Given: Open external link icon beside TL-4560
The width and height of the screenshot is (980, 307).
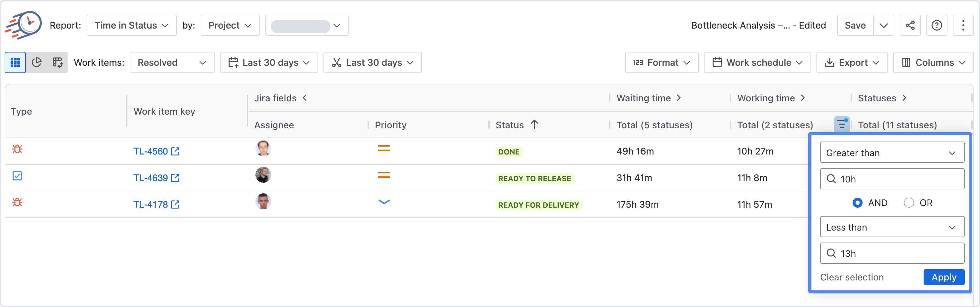Looking at the screenshot, I should coord(175,151).
